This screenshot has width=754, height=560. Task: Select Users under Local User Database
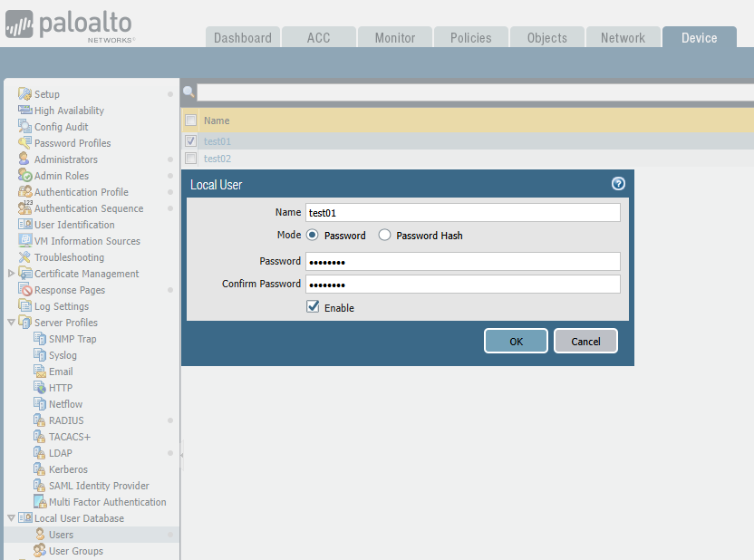tap(61, 535)
